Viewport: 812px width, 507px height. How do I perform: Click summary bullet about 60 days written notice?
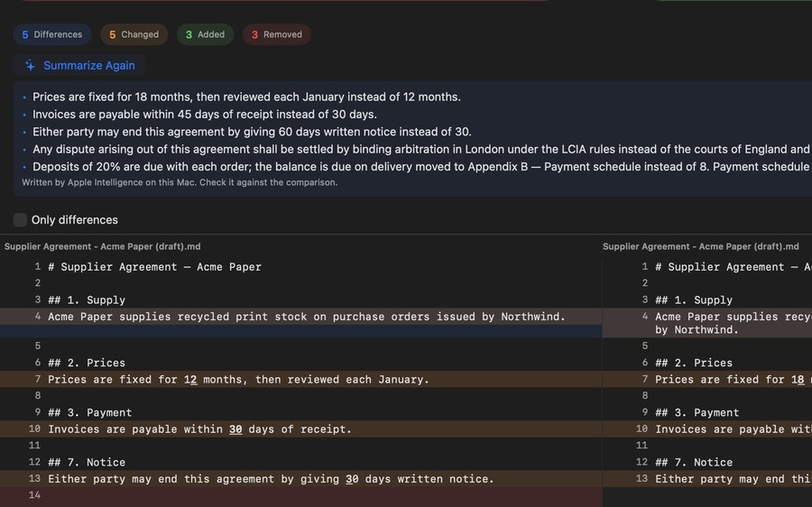click(x=252, y=132)
